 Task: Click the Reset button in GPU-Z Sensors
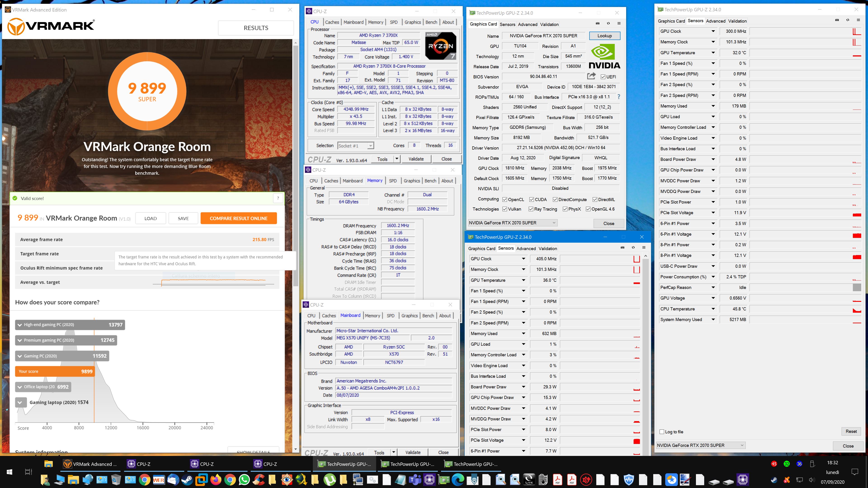click(x=851, y=432)
